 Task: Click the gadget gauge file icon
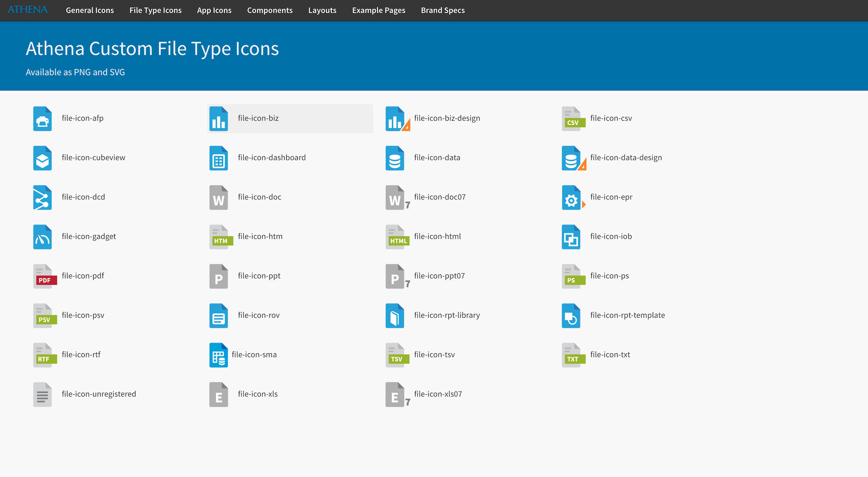pos(42,237)
